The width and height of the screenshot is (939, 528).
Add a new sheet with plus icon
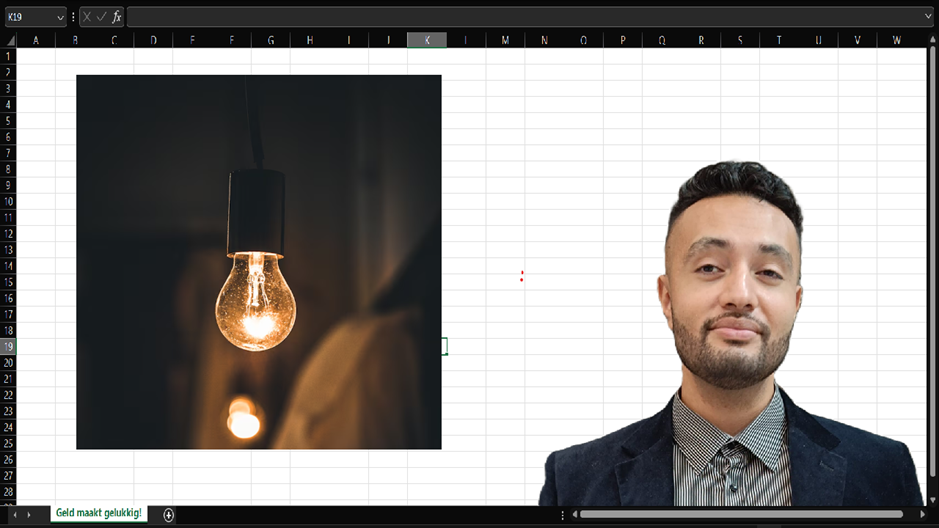tap(169, 514)
